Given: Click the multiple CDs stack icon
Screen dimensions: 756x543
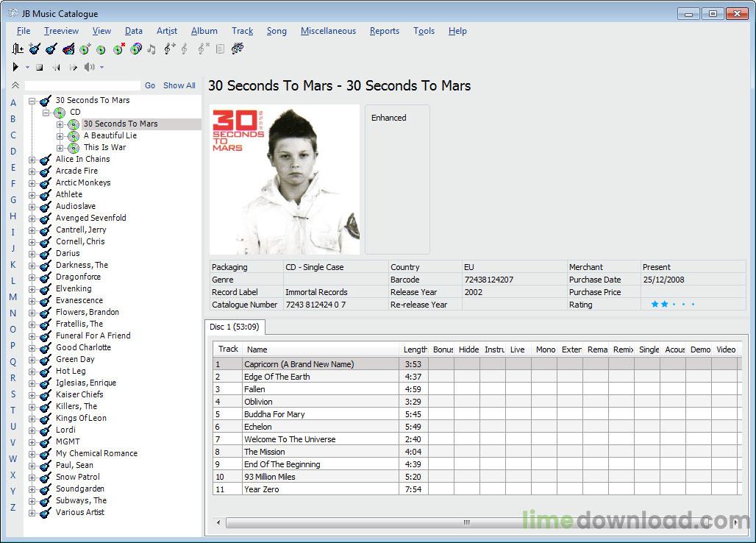Looking at the screenshot, I should tap(135, 49).
